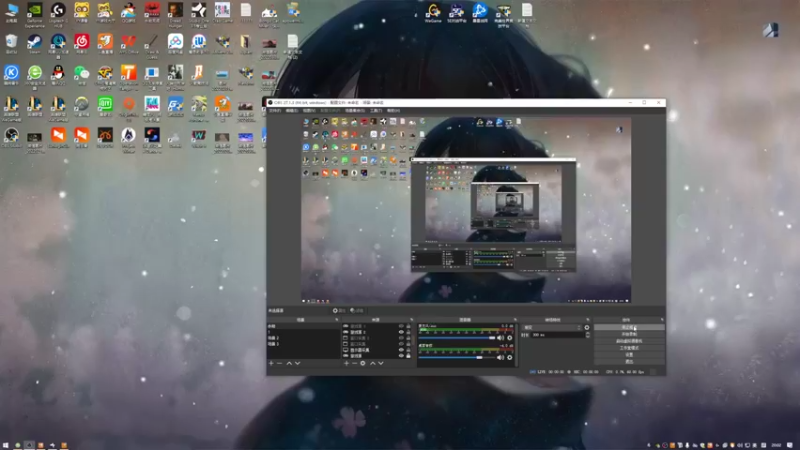Image resolution: width=800 pixels, height=450 pixels.
Task: Move the selected source up in Sources
Action: click(x=372, y=363)
